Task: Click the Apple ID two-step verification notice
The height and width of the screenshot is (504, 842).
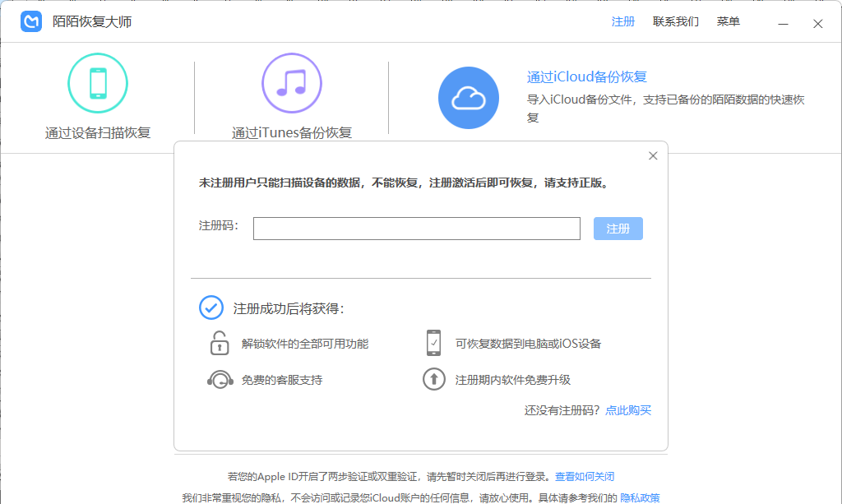Action: tap(391, 477)
